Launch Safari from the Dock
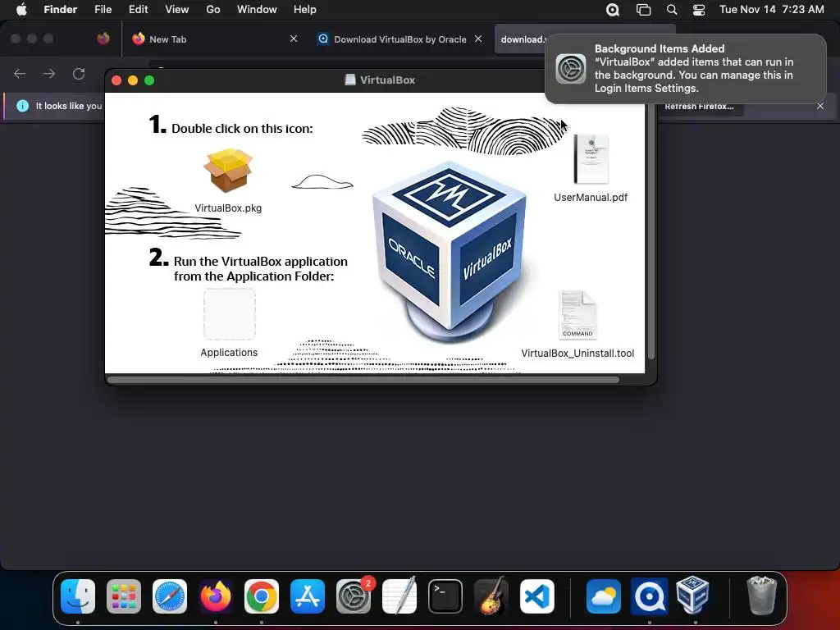 click(x=170, y=596)
